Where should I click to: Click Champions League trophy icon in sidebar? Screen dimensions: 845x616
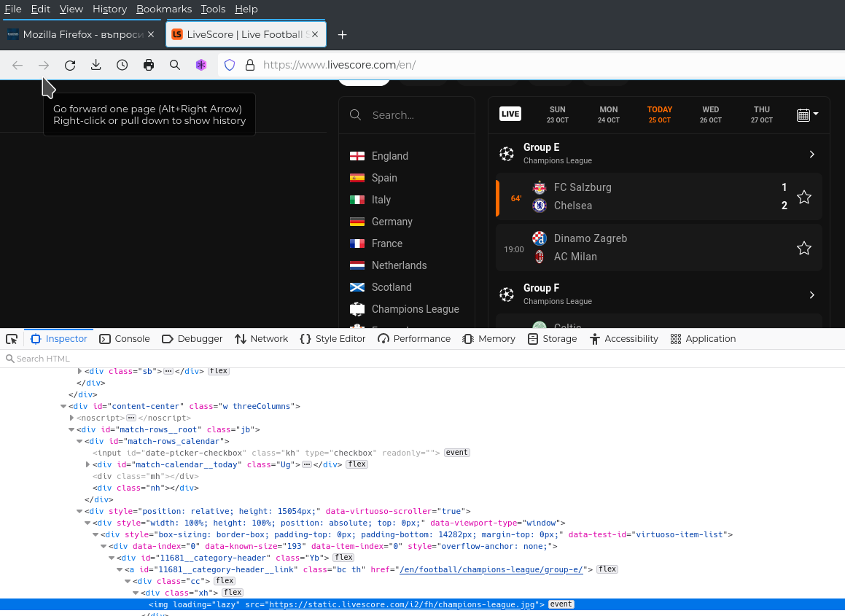point(357,309)
